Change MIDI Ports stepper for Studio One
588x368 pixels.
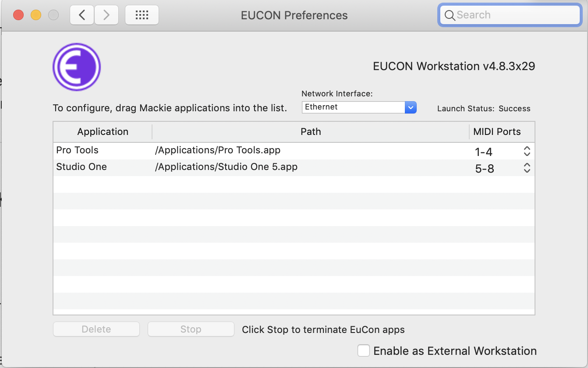pos(527,168)
